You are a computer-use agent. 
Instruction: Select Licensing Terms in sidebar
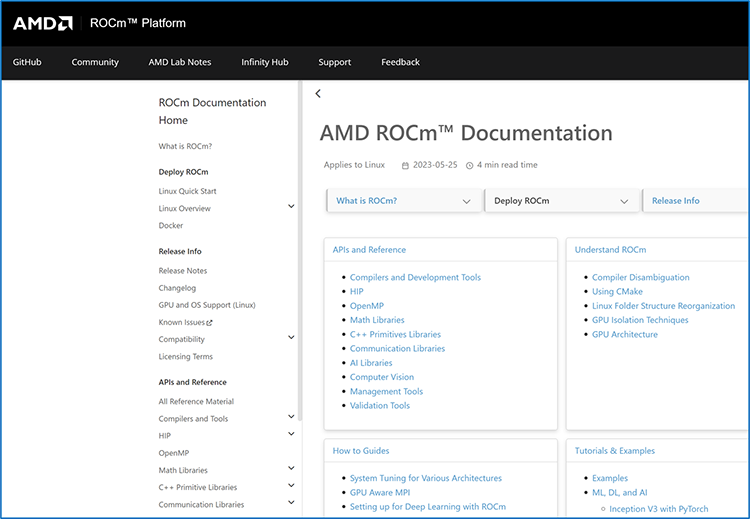(186, 357)
